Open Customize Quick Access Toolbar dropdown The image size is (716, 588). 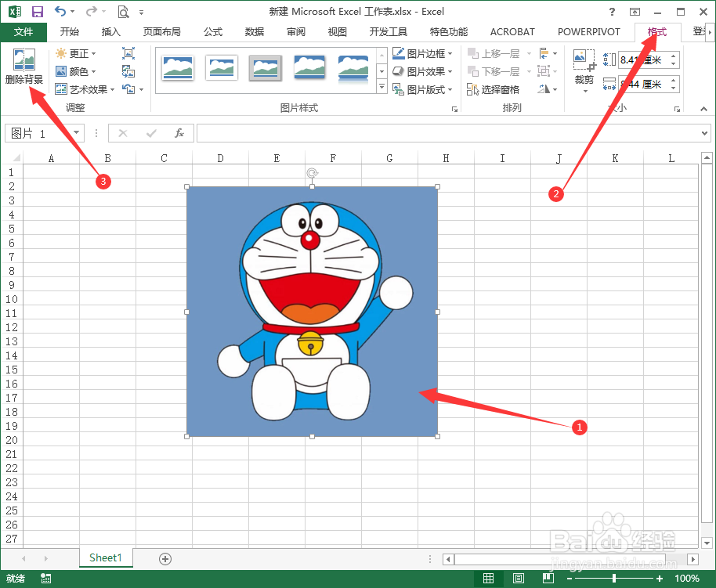coord(142,12)
